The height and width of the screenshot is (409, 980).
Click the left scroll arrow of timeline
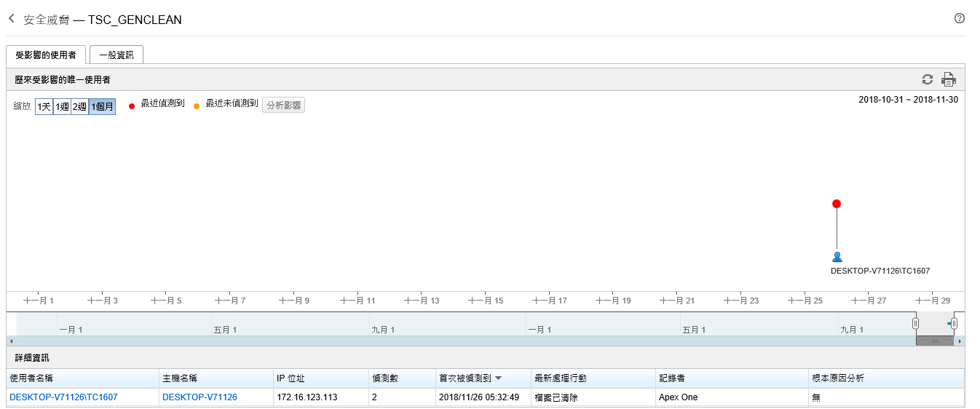[10, 341]
